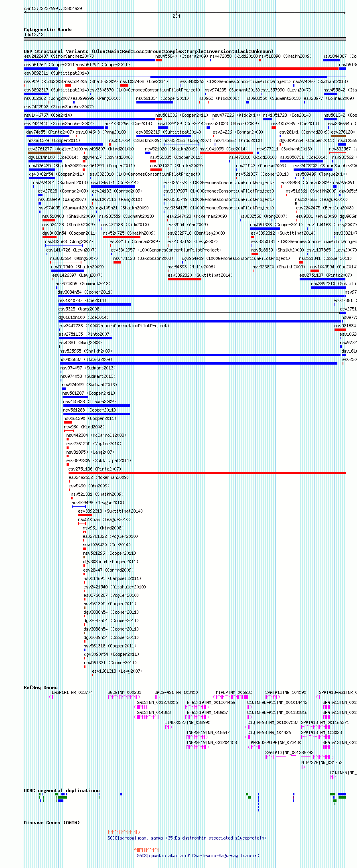Open variant nsv561292 (Cooper2011)

(x=103, y=65)
